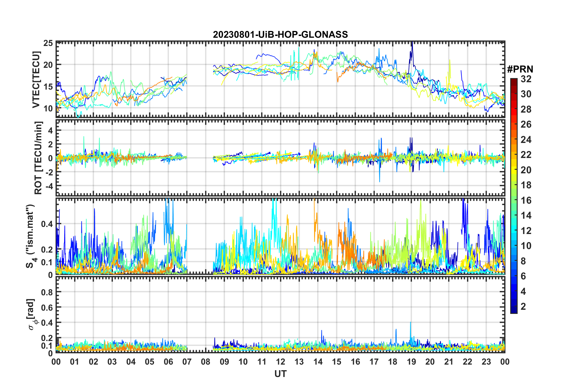
Task: Click colorbar tick label 26
Action: tap(526, 124)
